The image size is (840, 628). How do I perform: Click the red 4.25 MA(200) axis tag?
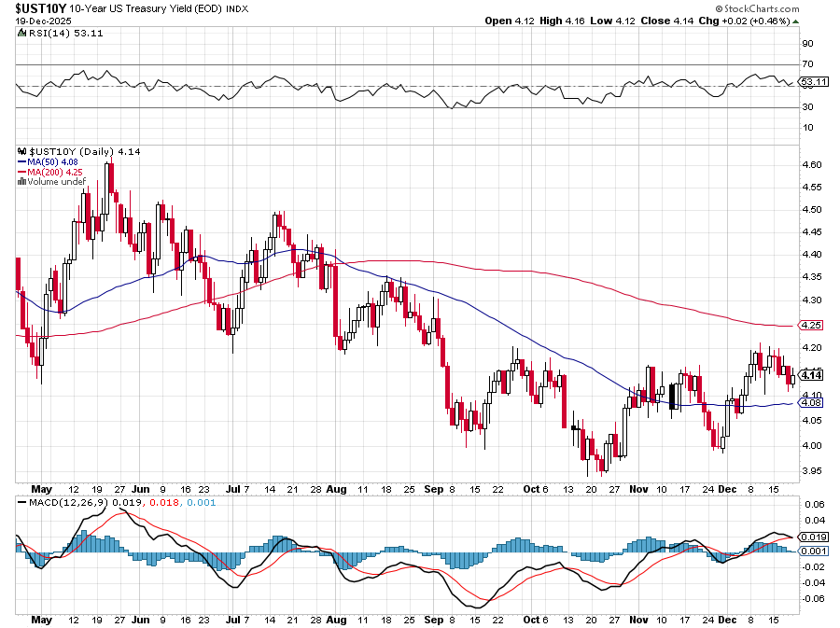tap(811, 326)
